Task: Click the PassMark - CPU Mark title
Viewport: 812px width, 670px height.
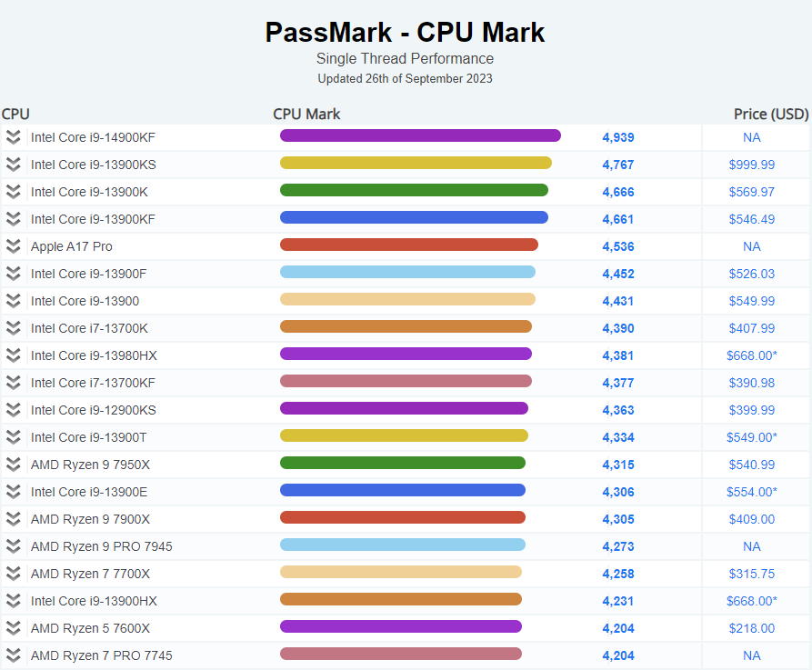Action: (405, 32)
